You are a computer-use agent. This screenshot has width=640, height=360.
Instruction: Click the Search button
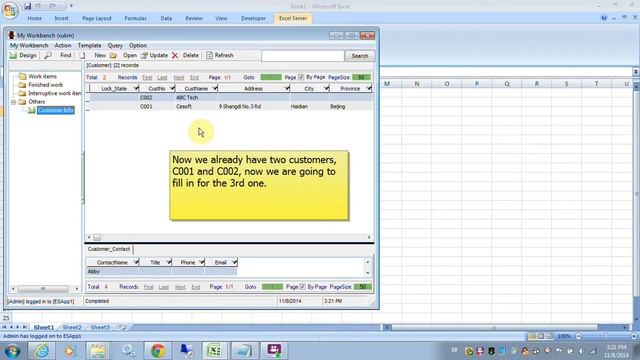pos(360,56)
